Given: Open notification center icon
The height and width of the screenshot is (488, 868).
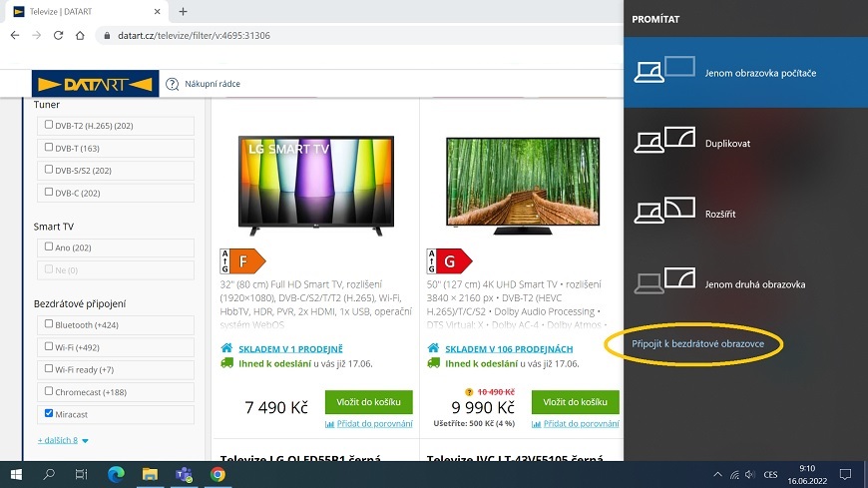Looking at the screenshot, I should click(845, 475).
